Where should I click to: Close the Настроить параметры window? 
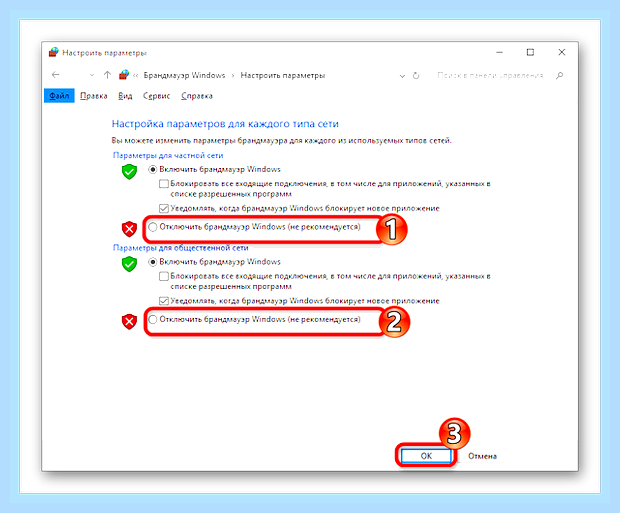561,52
